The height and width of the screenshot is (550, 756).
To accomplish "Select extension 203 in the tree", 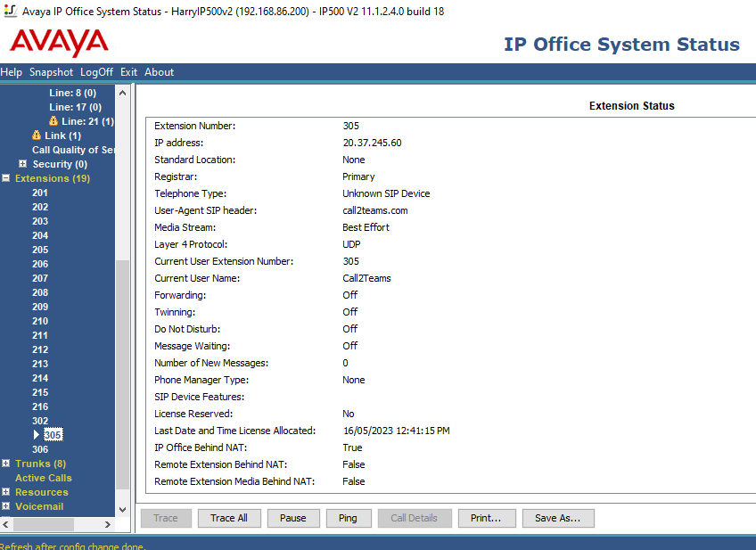I will (x=40, y=221).
